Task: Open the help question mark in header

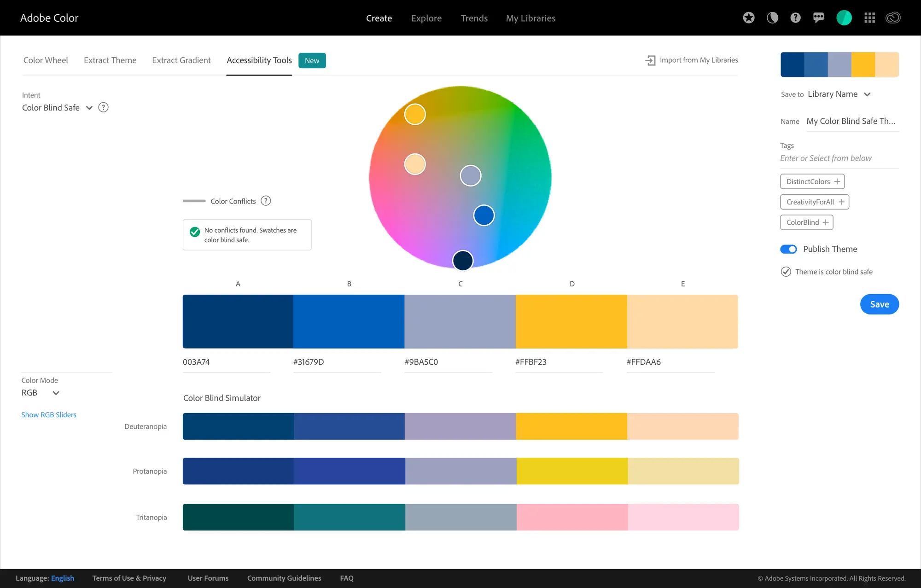Action: pyautogui.click(x=795, y=18)
